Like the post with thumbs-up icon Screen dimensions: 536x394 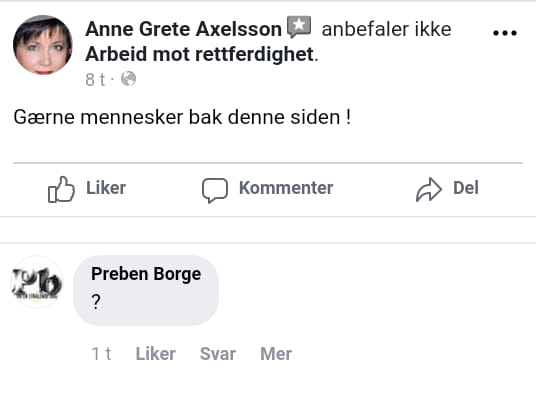tap(61, 189)
